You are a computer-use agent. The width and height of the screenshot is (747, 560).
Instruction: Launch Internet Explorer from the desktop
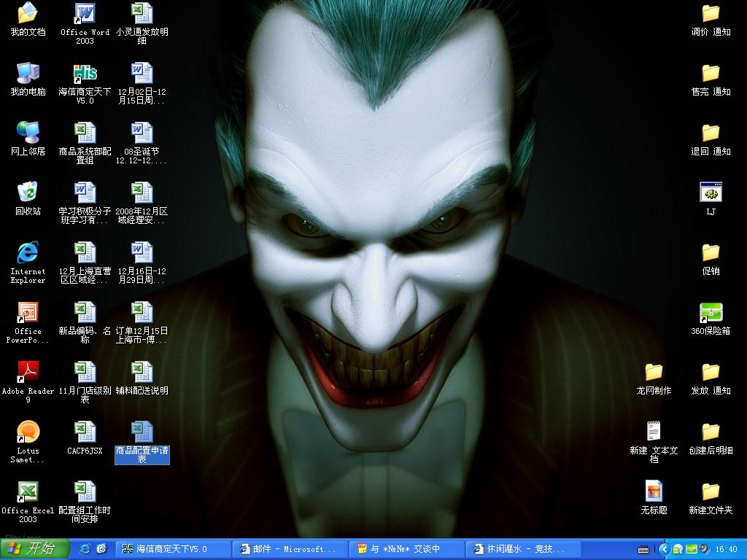pos(28,253)
